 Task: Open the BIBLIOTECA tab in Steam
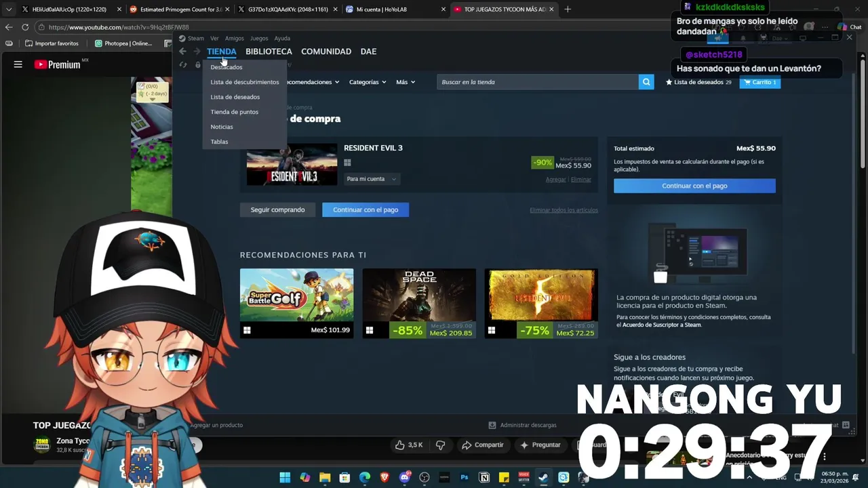click(269, 52)
